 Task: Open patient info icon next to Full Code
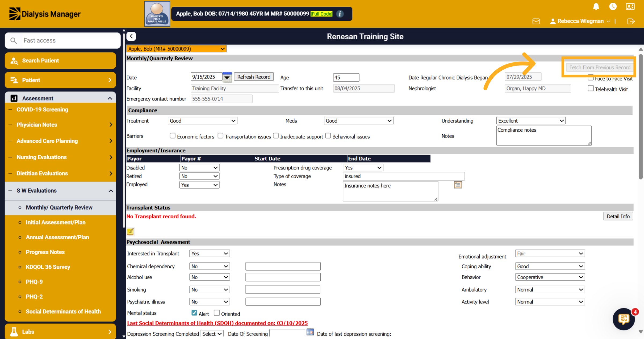coord(340,14)
